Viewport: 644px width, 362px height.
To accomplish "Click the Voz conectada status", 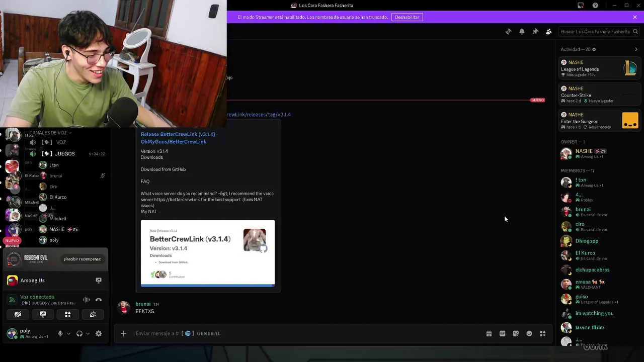I will (x=37, y=297).
